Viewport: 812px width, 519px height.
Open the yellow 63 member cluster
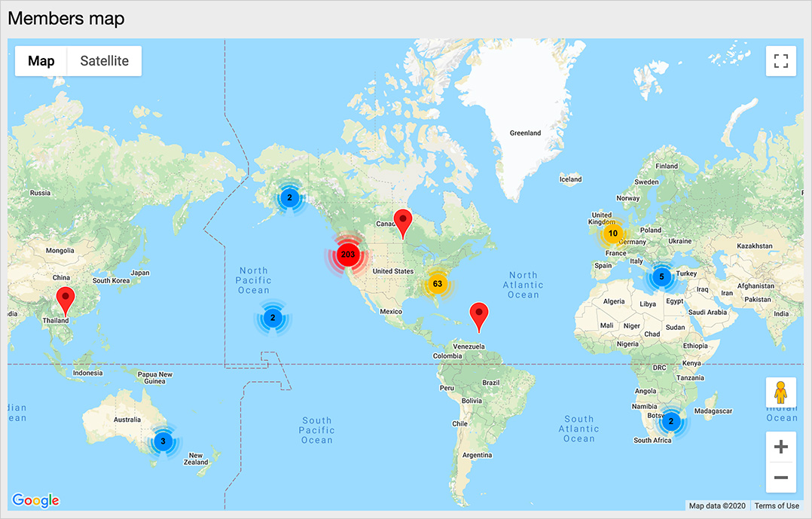[x=438, y=284]
